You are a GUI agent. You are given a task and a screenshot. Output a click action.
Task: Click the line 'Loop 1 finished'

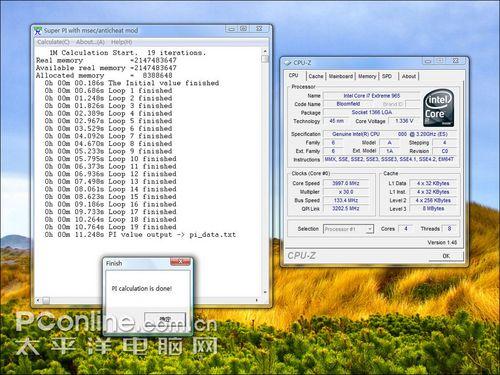[109, 91]
